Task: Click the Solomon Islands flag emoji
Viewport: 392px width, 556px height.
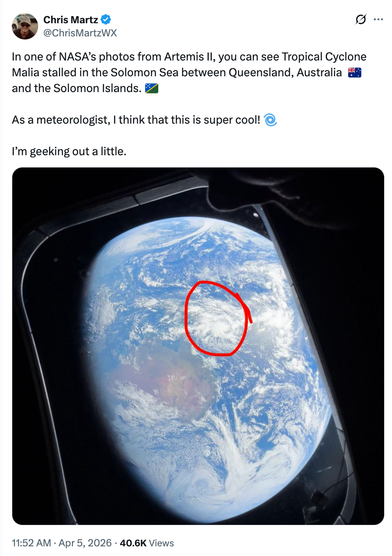Action: pos(151,88)
